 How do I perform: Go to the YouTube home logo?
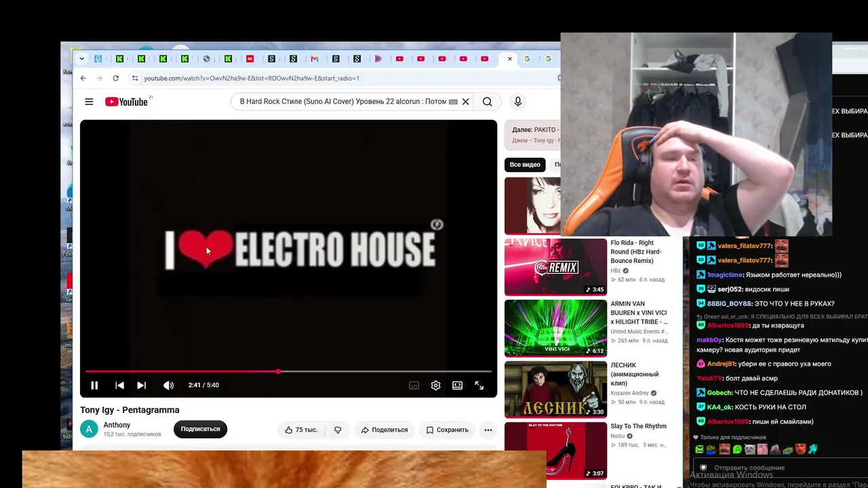tap(126, 102)
